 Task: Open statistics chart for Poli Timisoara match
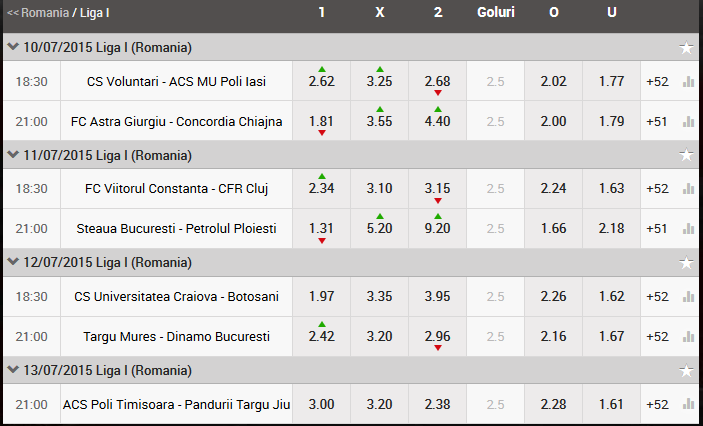coord(688,404)
